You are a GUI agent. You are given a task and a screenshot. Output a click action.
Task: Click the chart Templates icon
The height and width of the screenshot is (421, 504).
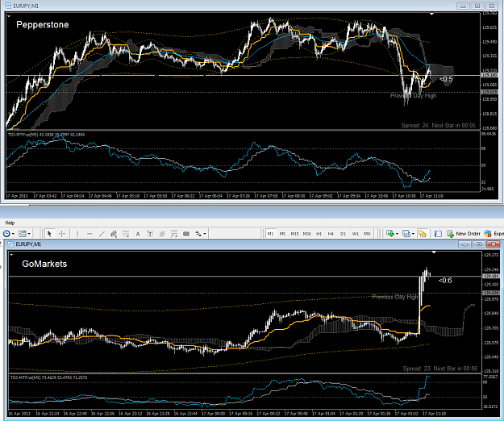coord(23,234)
